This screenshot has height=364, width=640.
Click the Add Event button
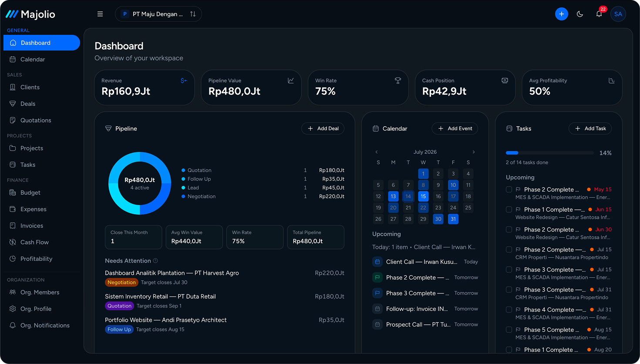[455, 128]
